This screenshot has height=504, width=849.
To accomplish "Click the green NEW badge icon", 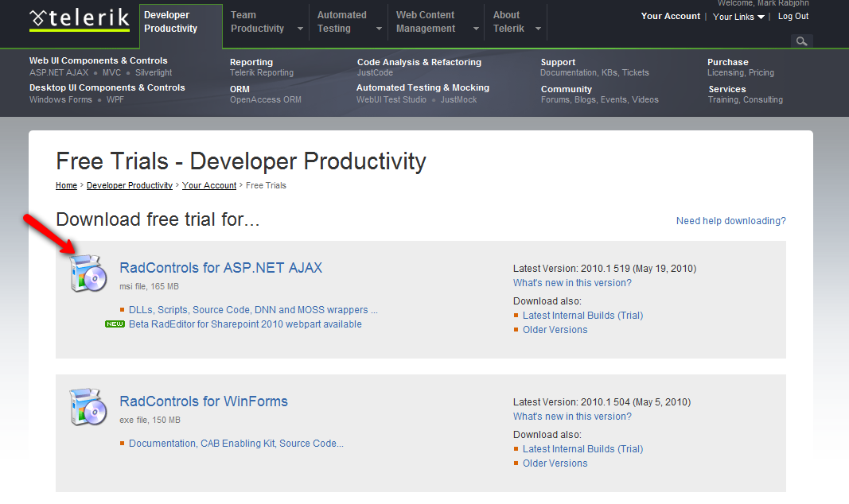I will tap(115, 324).
